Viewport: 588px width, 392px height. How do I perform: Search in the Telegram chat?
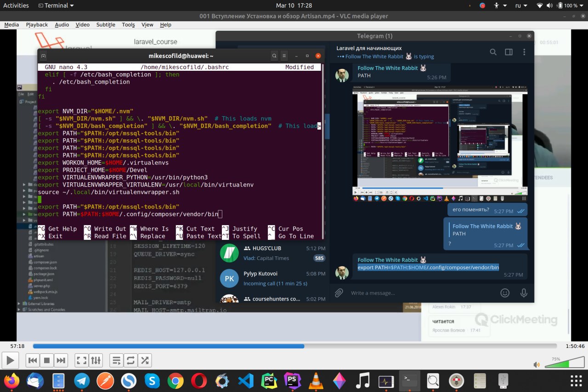point(493,52)
